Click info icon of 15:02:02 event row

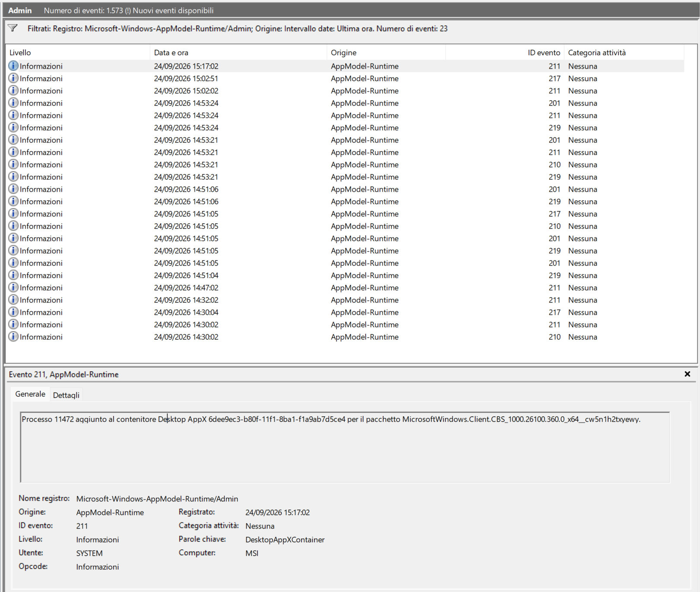(x=13, y=90)
